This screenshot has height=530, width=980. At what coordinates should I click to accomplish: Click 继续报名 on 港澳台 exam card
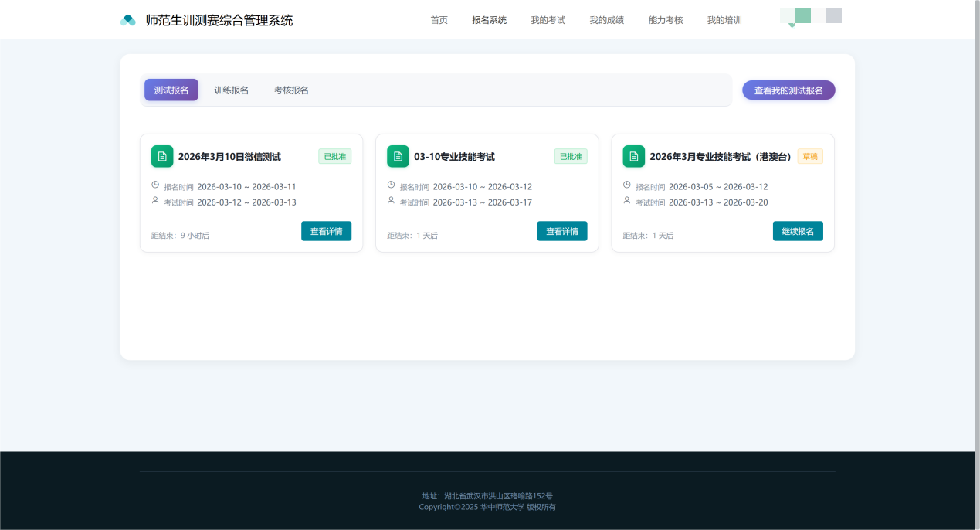798,231
